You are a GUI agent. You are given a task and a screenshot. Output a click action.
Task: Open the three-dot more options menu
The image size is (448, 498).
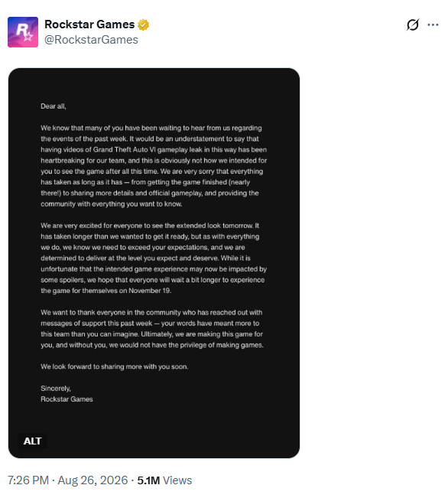pos(433,24)
